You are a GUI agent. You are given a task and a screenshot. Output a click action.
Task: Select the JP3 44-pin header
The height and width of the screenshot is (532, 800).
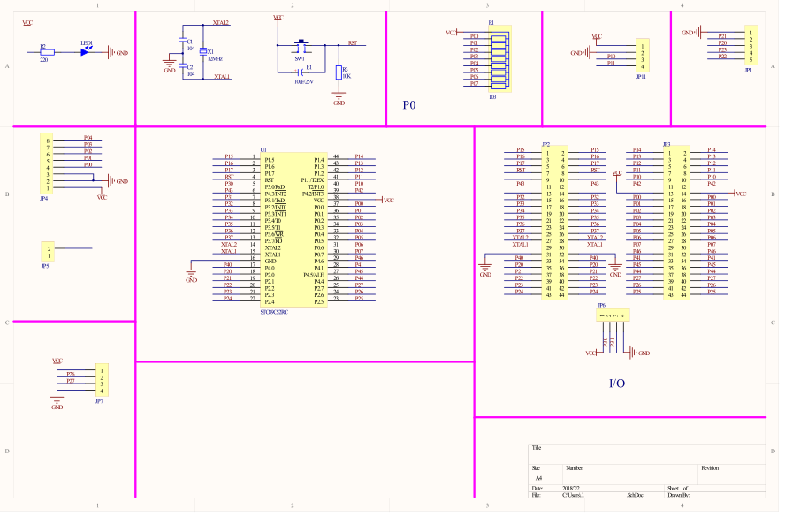coord(676,224)
